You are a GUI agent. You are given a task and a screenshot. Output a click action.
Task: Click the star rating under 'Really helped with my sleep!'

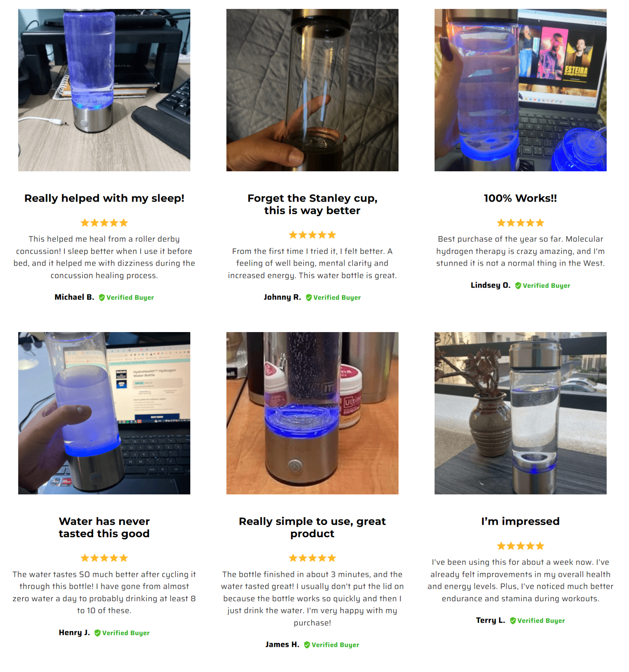pos(104,223)
